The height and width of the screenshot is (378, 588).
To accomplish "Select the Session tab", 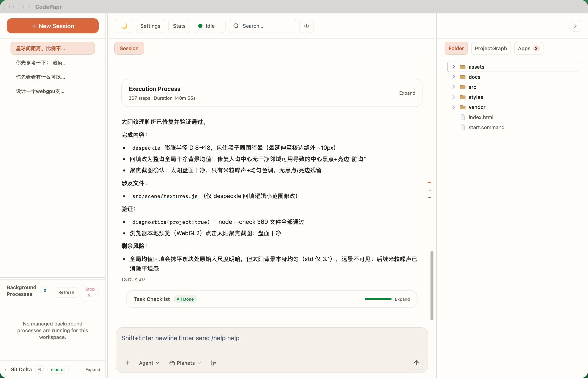I will 129,48.
